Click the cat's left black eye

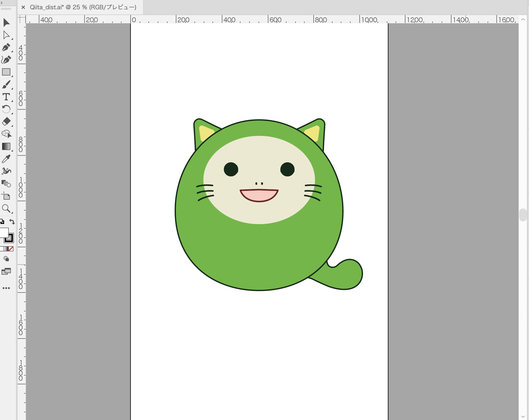pyautogui.click(x=231, y=169)
